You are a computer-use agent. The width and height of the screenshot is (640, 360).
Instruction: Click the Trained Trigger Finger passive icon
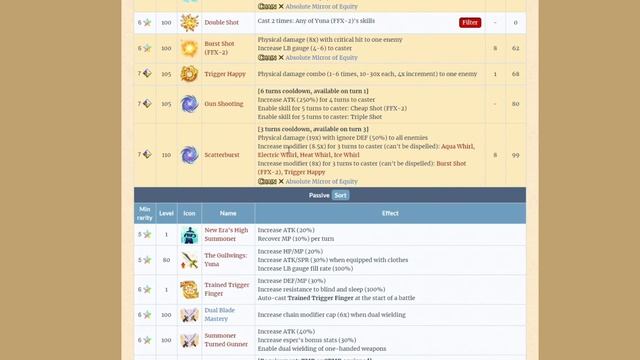(189, 289)
